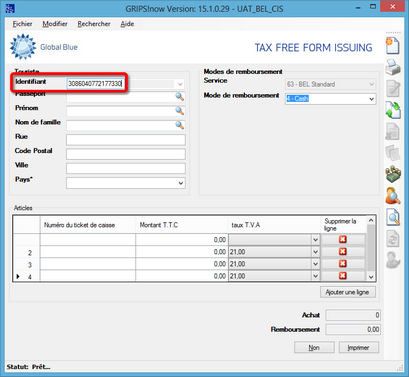Click the Numéro du ticket de caisse header
This screenshot has height=377, width=409.
(x=88, y=225)
